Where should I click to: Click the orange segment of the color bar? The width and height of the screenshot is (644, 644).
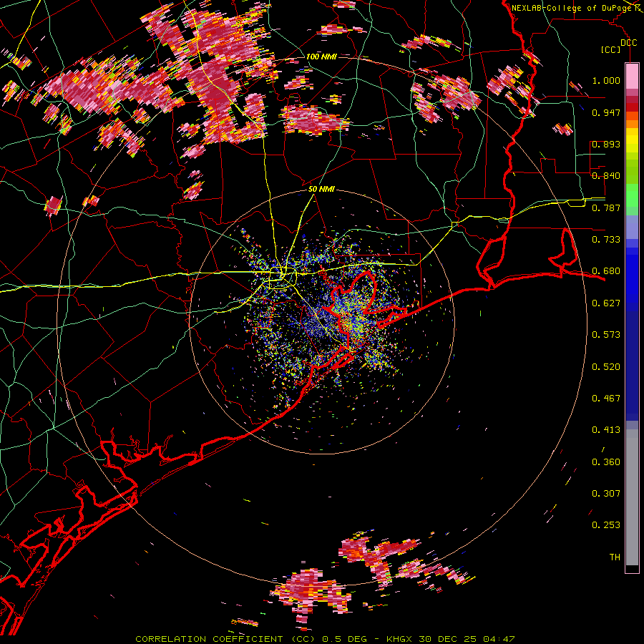point(632,124)
